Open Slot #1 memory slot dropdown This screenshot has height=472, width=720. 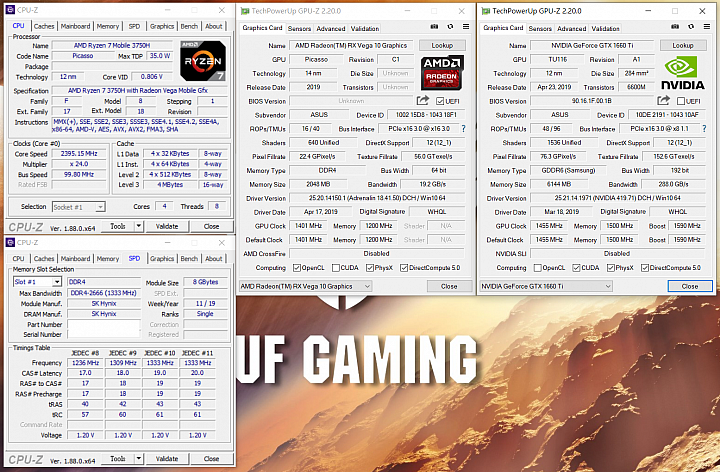coord(37,281)
